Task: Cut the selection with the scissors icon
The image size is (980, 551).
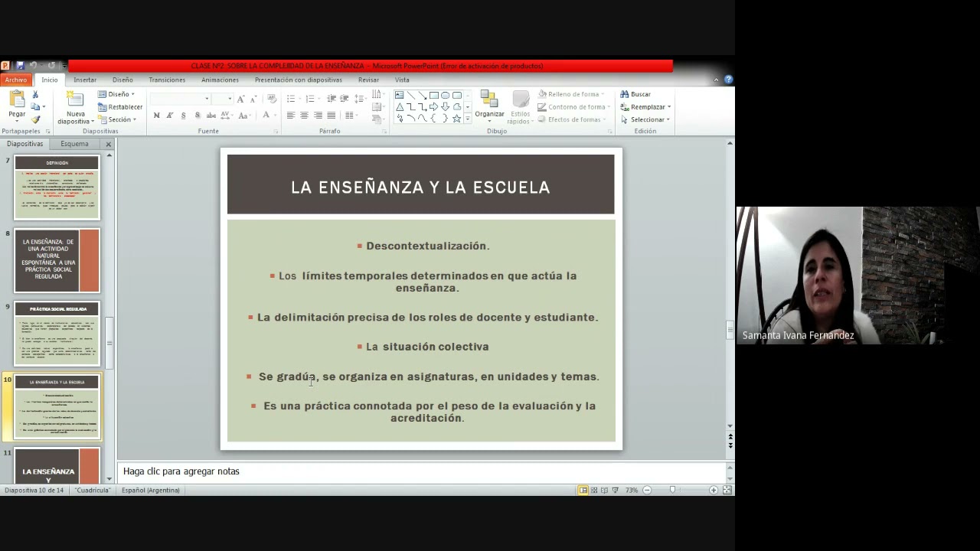Action: [x=35, y=95]
